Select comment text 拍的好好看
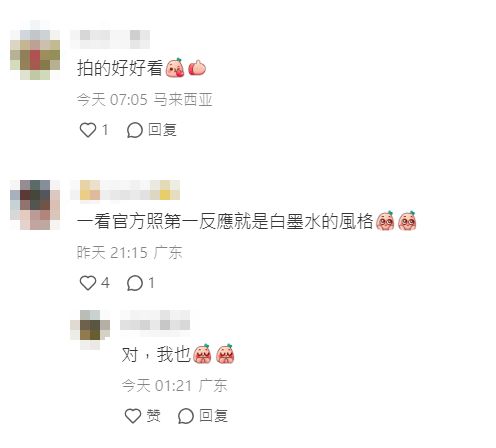 pos(120,68)
